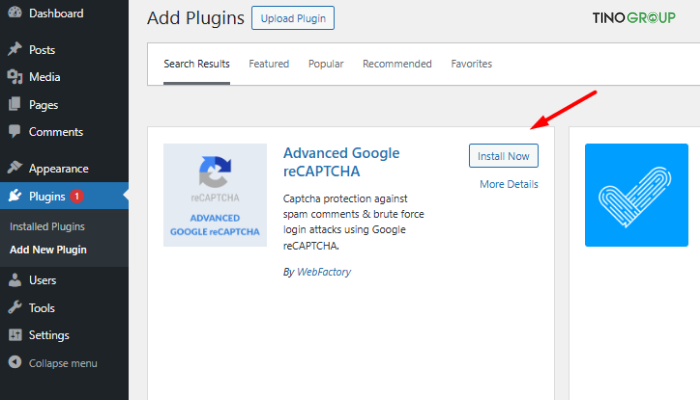Open the Appearance menu label
Image resolution: width=700 pixels, height=400 pixels.
tap(58, 169)
